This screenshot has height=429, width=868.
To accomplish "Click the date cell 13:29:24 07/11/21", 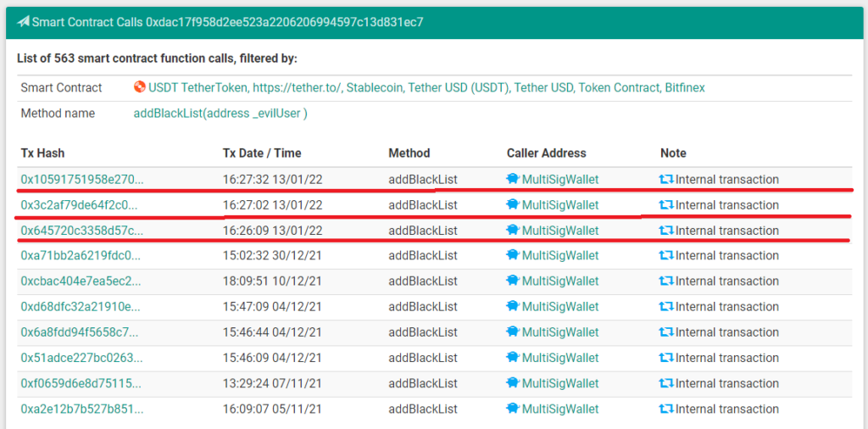I will coord(272,383).
